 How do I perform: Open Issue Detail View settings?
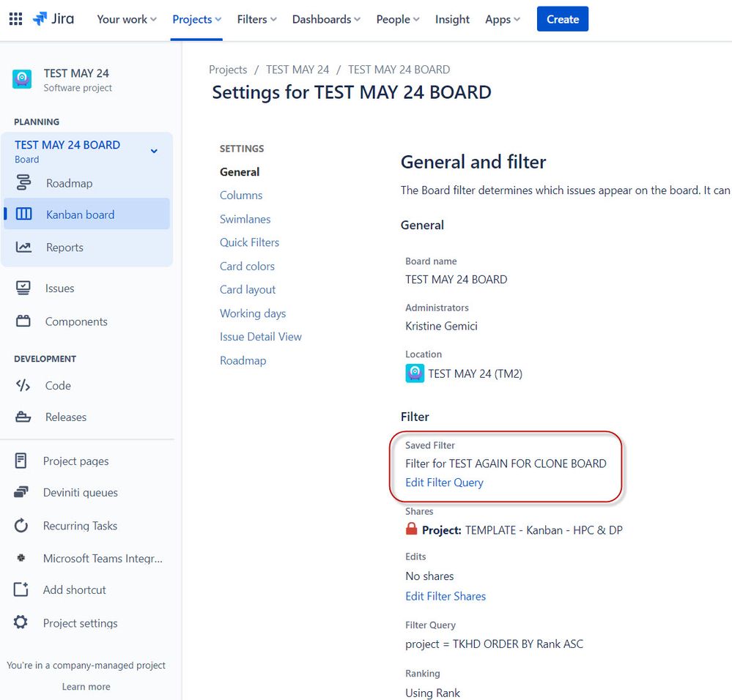(261, 337)
